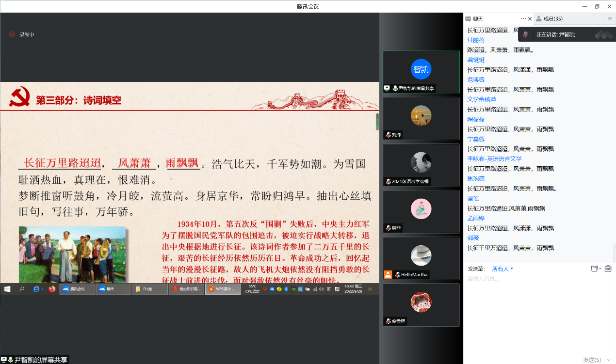Open the announcement clipboard icon
Viewport: 616px width, 364px height.
(x=608, y=269)
